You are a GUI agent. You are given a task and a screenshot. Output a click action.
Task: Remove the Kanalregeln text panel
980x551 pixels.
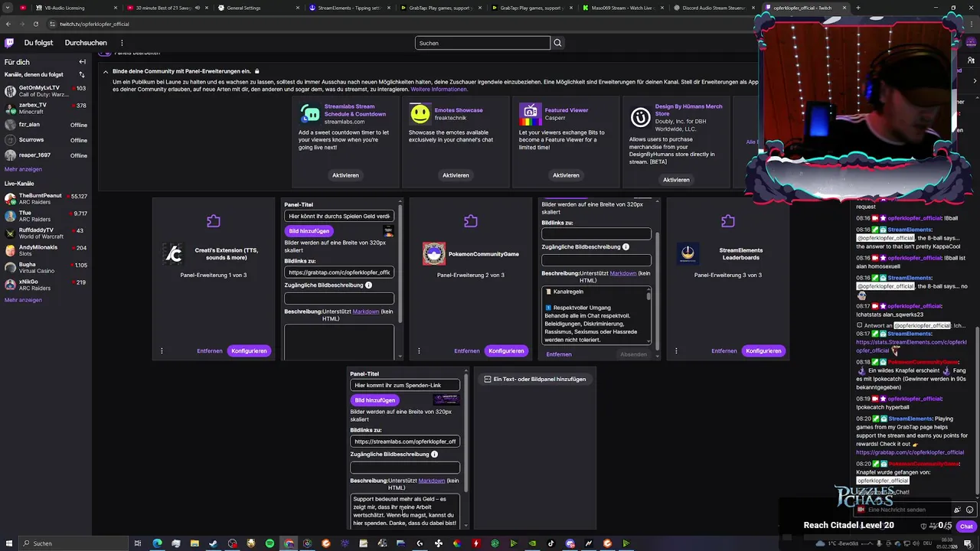point(559,354)
